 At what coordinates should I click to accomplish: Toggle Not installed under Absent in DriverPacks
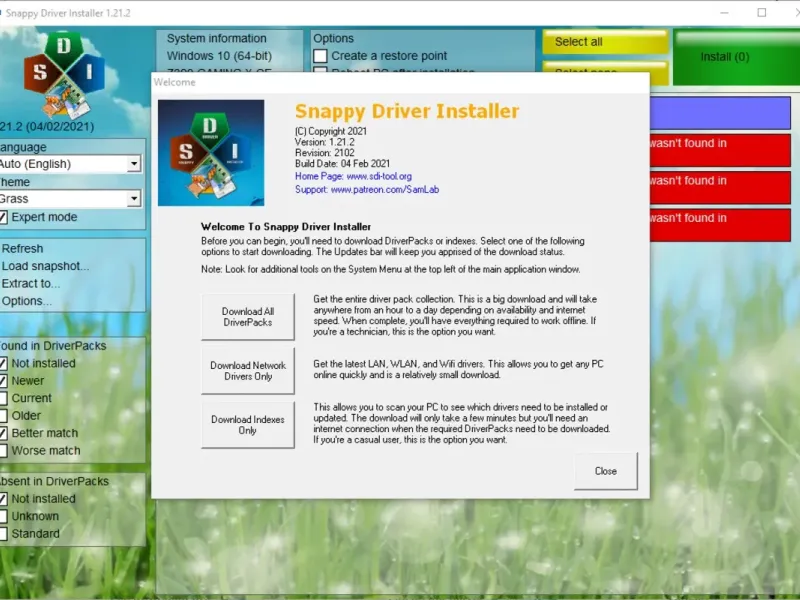pos(4,499)
